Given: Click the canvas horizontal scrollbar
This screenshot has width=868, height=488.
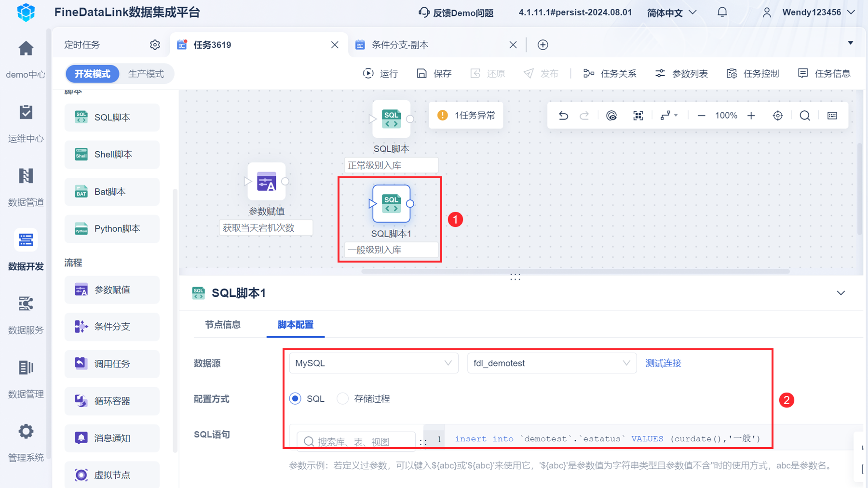Looking at the screenshot, I should click(575, 271).
